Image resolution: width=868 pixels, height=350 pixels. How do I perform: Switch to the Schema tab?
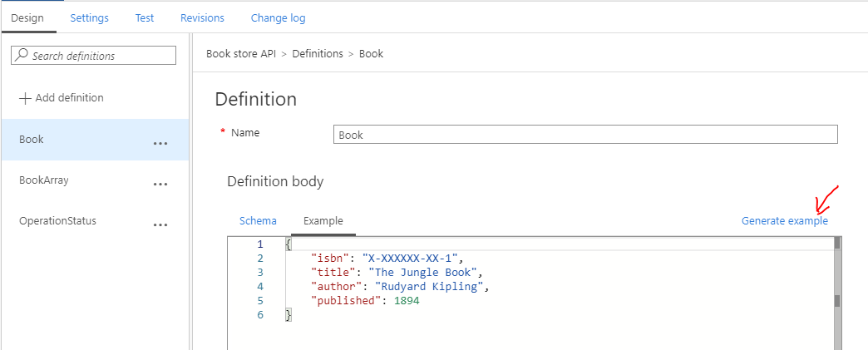(x=258, y=221)
